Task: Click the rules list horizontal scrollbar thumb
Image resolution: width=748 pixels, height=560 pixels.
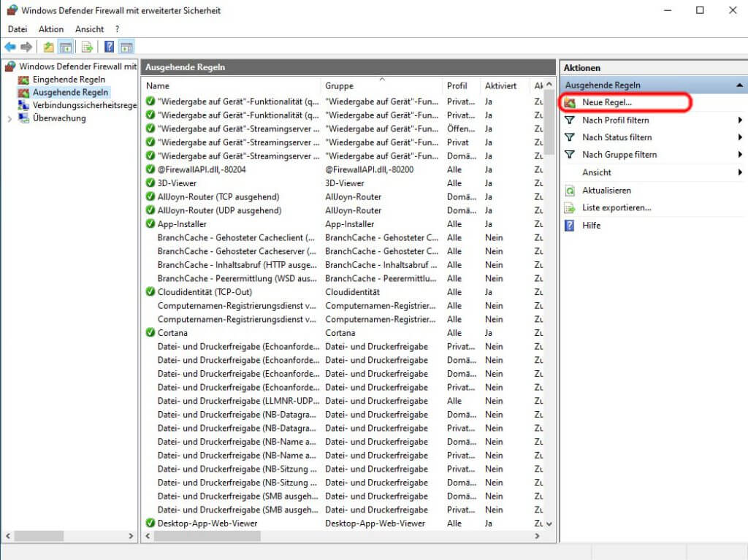Action: pyautogui.click(x=207, y=536)
